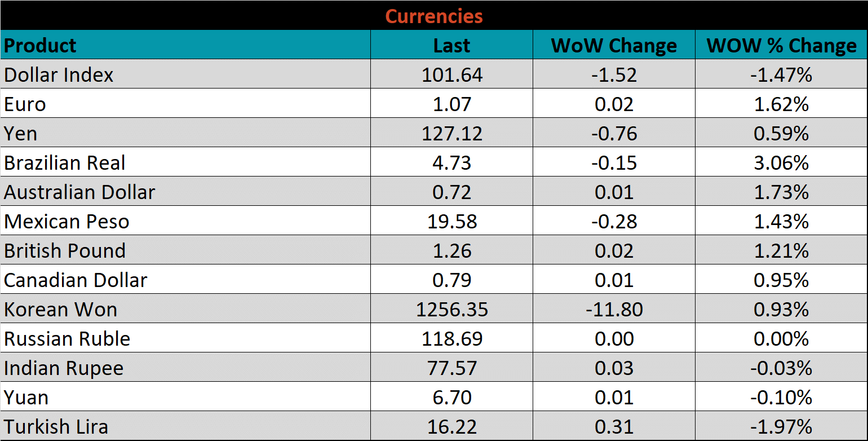Click the WoW Change column header
Viewport: 868px width, 441px height.
614,46
